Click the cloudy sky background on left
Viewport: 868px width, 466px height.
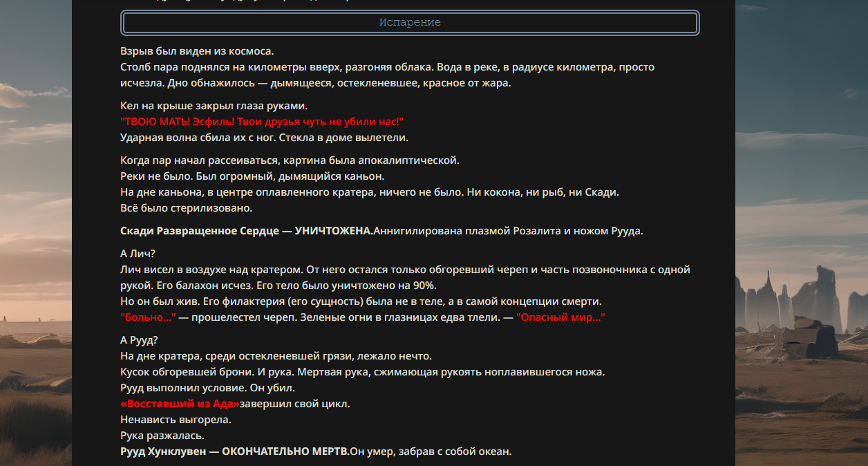point(36,138)
